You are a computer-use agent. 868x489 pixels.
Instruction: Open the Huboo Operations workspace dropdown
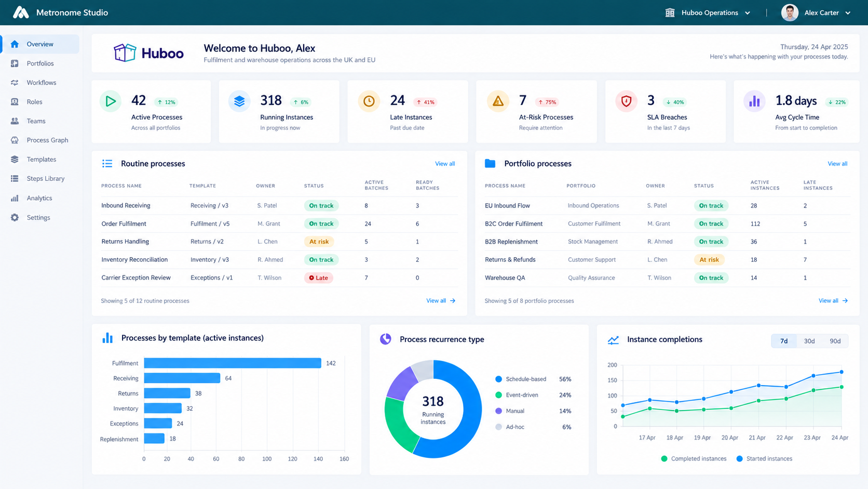pyautogui.click(x=708, y=12)
